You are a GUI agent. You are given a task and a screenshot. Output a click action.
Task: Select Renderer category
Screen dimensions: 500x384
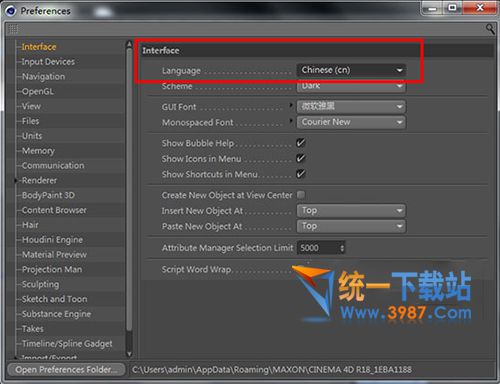pos(39,180)
